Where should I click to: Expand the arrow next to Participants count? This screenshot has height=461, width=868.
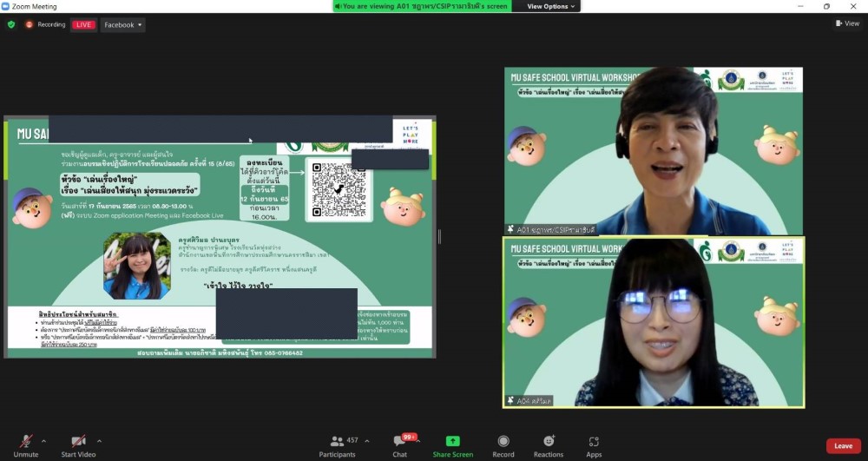[367, 441]
